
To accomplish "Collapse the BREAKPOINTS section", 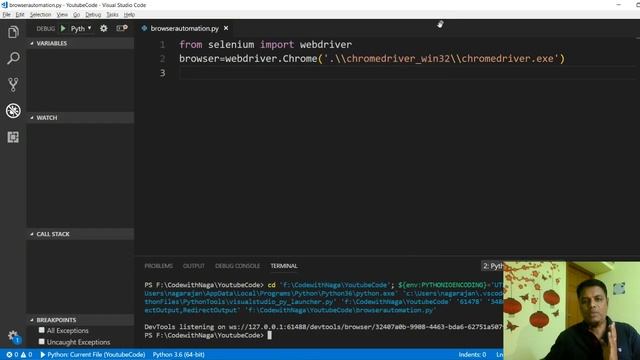I will [80, 320].
